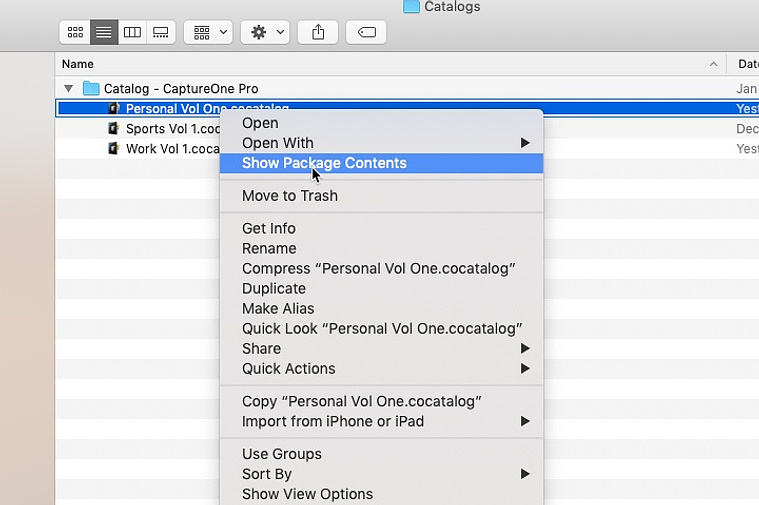Image resolution: width=759 pixels, height=505 pixels.
Task: Open Import from iPhone or iPad submenu
Action: pos(381,421)
